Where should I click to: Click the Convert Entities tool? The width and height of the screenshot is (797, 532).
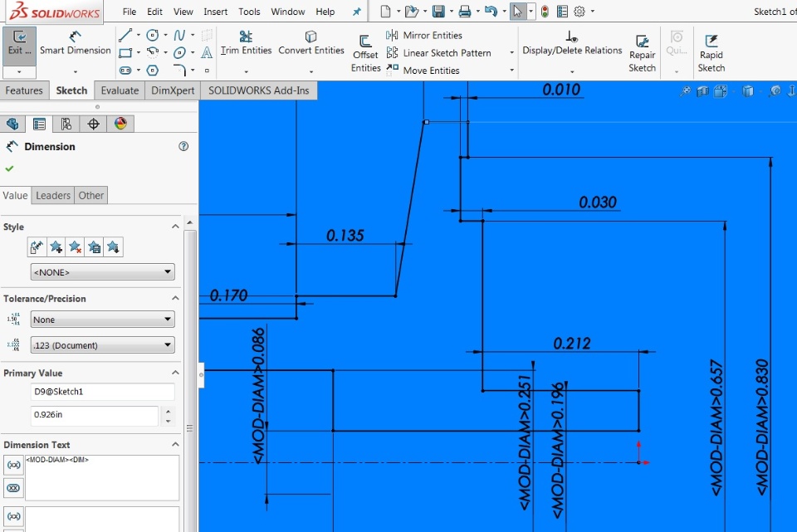(x=311, y=42)
